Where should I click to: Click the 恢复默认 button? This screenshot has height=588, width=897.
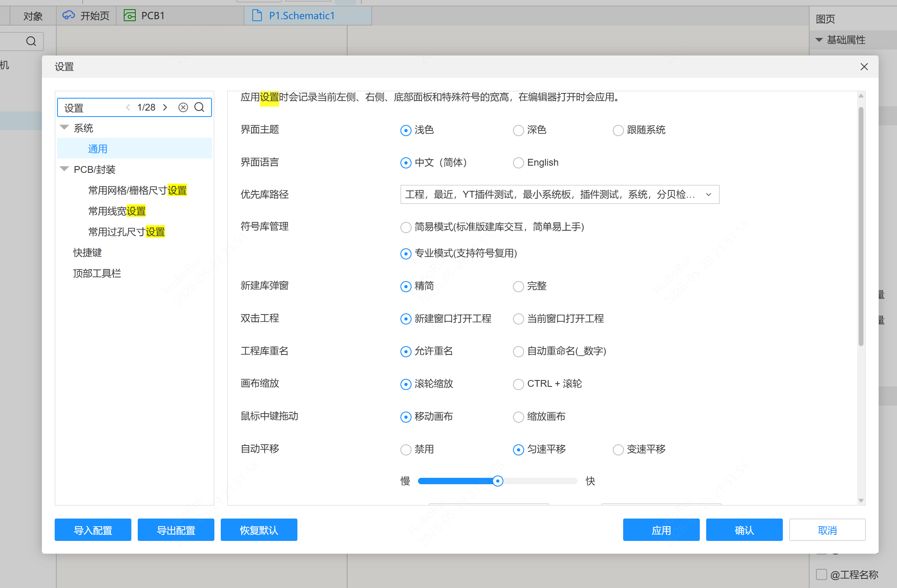click(259, 530)
